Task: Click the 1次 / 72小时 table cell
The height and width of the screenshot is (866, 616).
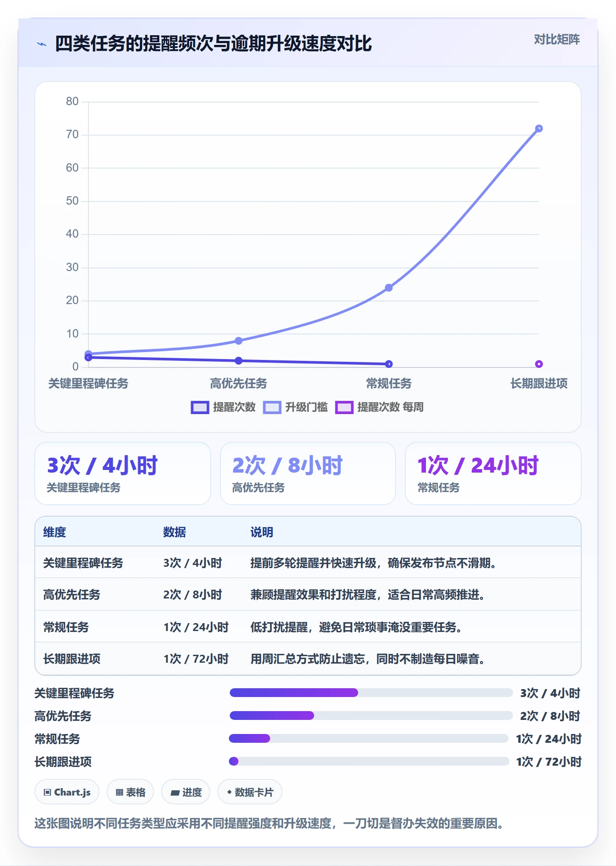Action: [x=196, y=659]
